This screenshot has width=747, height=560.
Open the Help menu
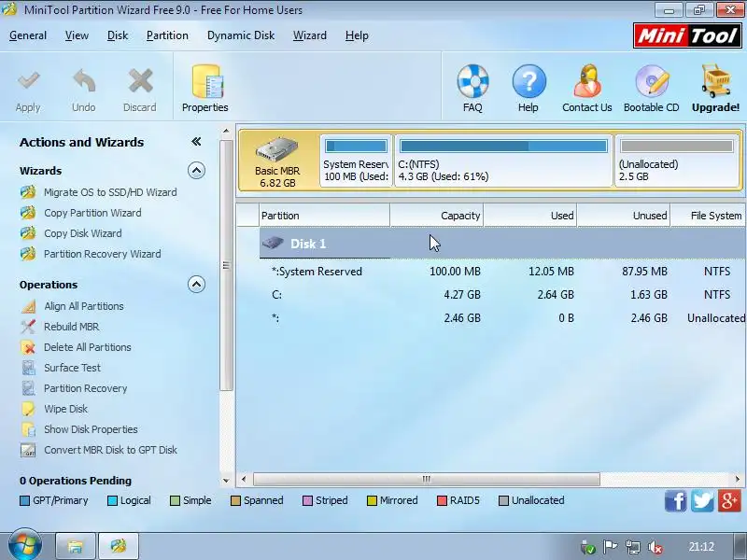[x=357, y=35]
